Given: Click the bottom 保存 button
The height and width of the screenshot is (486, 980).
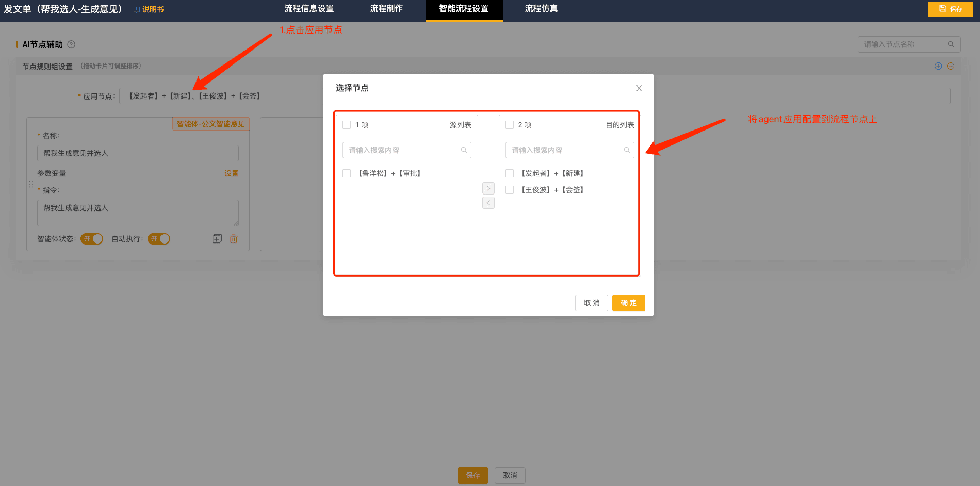Looking at the screenshot, I should [x=473, y=476].
